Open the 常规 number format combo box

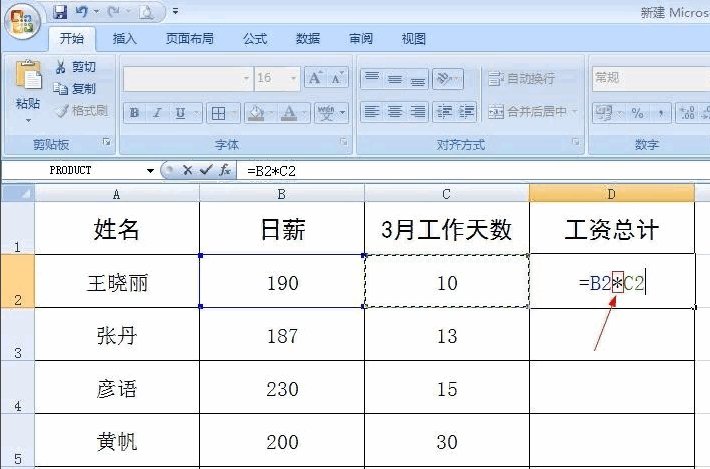[x=651, y=78]
